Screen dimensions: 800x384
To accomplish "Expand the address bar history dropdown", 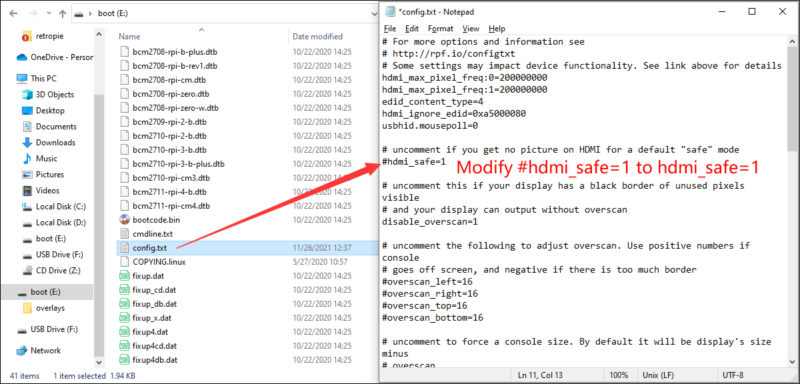I will 374,14.
